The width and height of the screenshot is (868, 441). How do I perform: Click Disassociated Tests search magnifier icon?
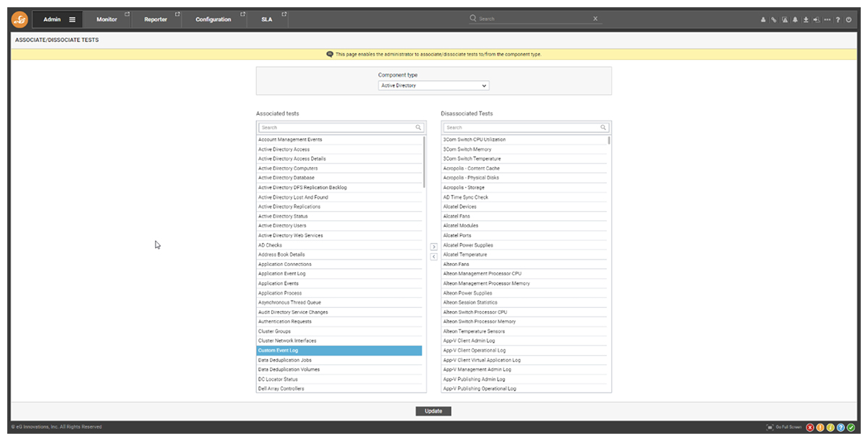[603, 127]
